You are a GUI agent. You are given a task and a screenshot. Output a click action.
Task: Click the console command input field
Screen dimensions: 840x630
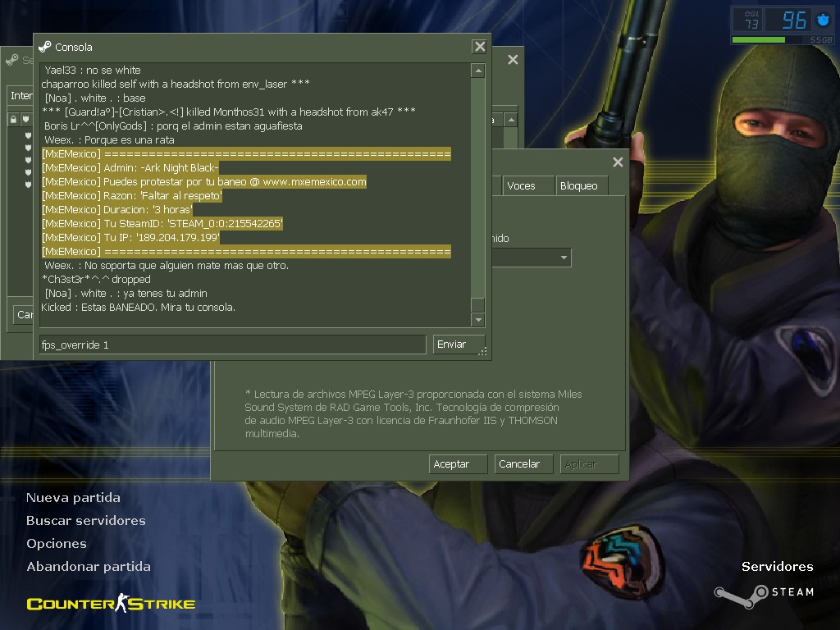pyautogui.click(x=232, y=345)
